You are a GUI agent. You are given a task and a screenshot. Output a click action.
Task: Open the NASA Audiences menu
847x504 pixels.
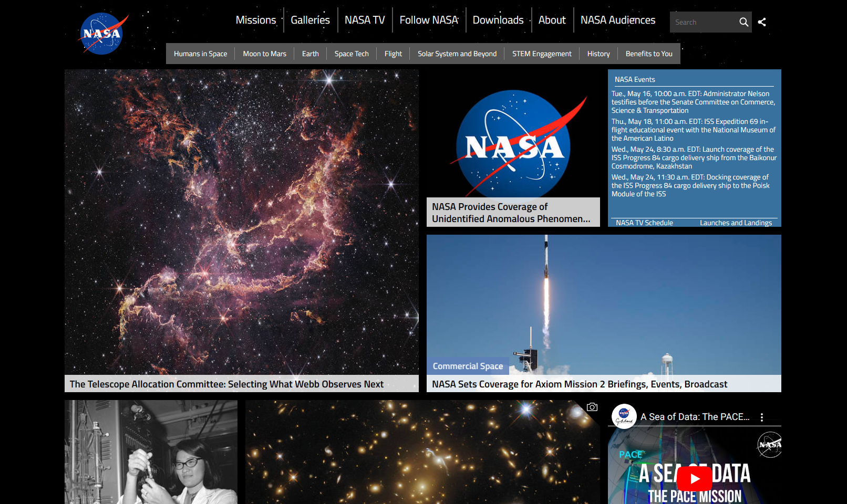617,20
